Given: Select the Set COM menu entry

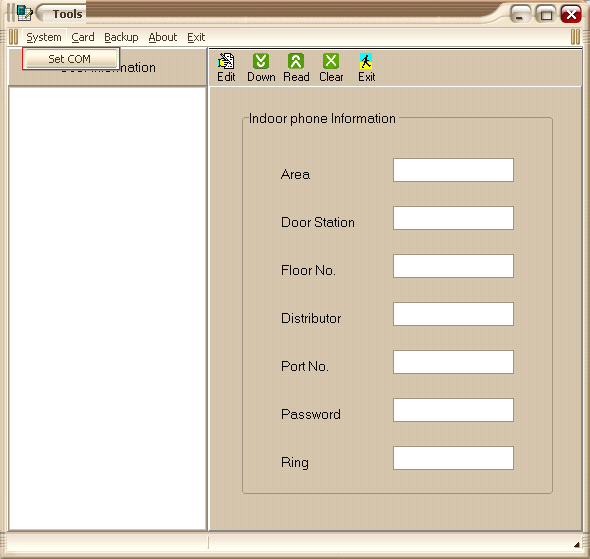Looking at the screenshot, I should [71, 59].
